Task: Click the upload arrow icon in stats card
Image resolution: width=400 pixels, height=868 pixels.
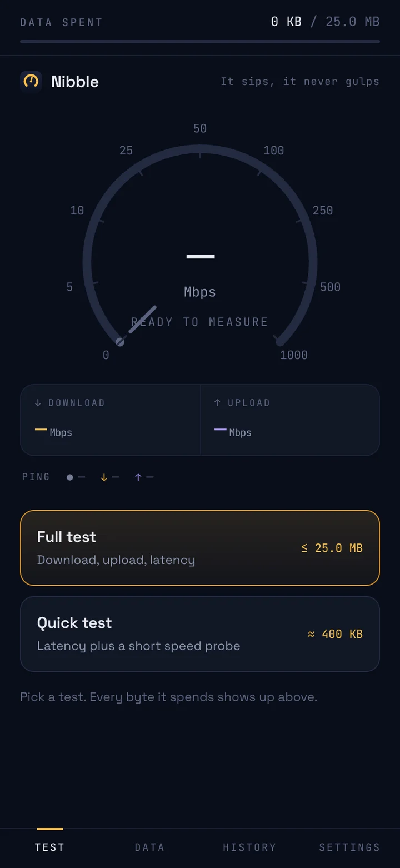Action: [x=217, y=403]
